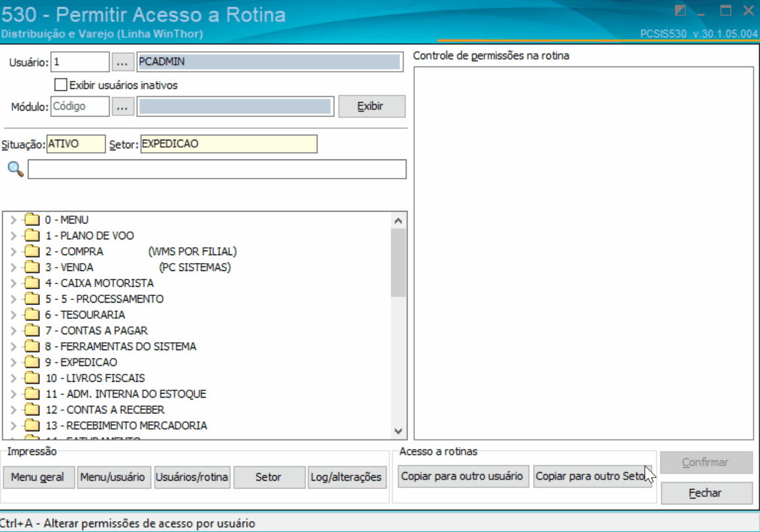
Task: Click folder icon of 9 - EXPEDICAO
Action: tap(32, 362)
